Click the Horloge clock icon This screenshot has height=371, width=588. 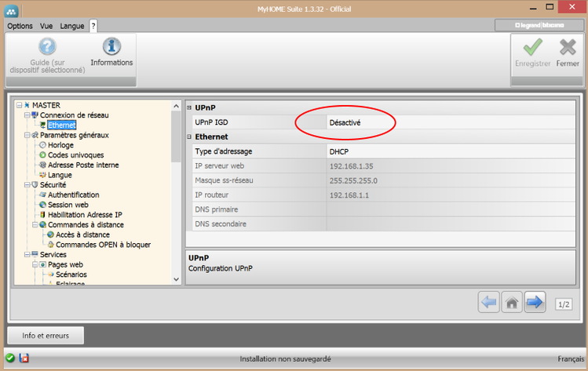point(42,145)
